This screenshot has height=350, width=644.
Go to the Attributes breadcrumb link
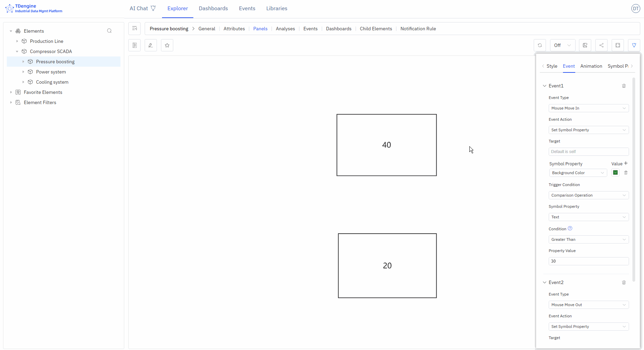tap(234, 29)
